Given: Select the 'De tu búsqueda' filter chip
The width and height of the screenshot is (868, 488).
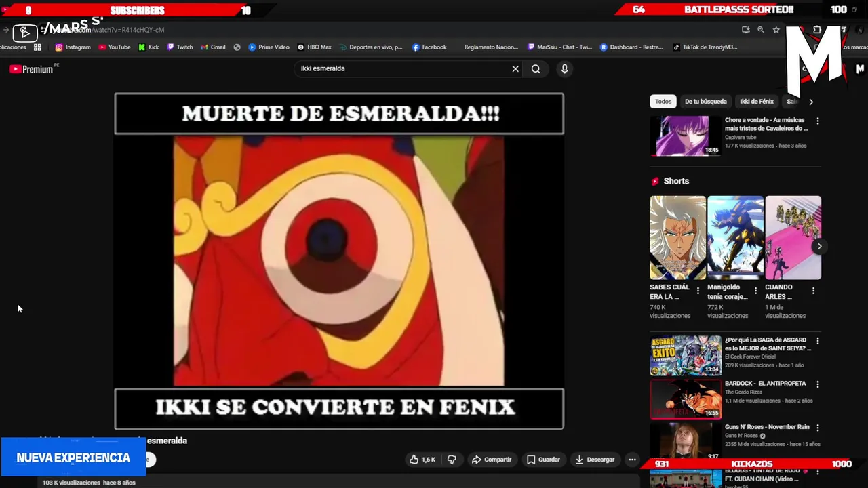Looking at the screenshot, I should (x=706, y=102).
